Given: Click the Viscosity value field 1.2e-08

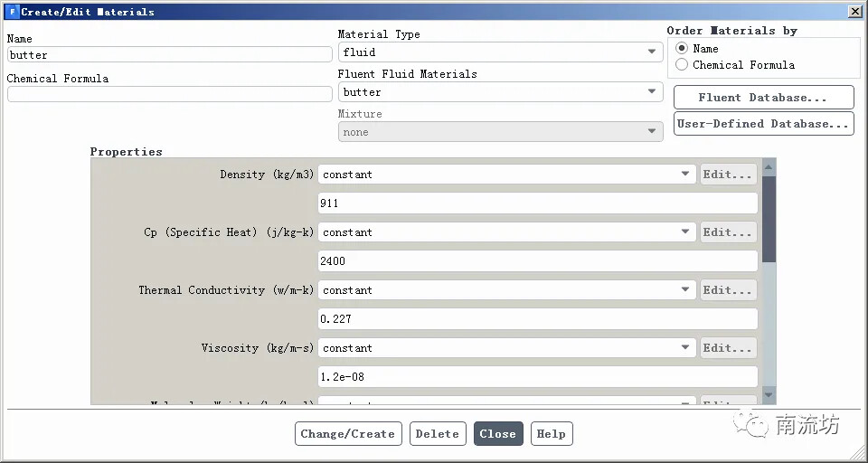Looking at the screenshot, I should coord(537,377).
